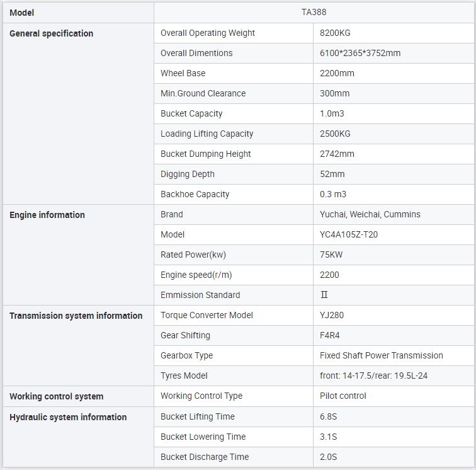The width and height of the screenshot is (476, 470).
Task: Select the Min.Ground Clearance label
Action: click(203, 93)
